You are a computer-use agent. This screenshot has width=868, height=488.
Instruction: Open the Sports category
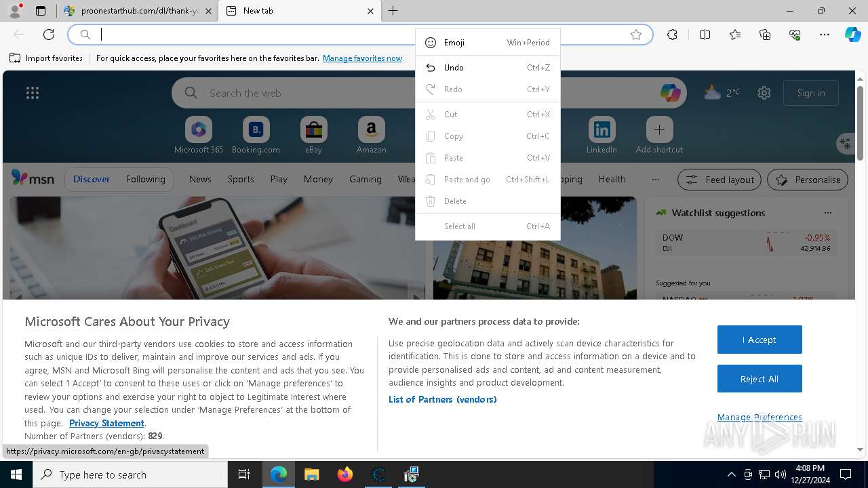(x=241, y=179)
